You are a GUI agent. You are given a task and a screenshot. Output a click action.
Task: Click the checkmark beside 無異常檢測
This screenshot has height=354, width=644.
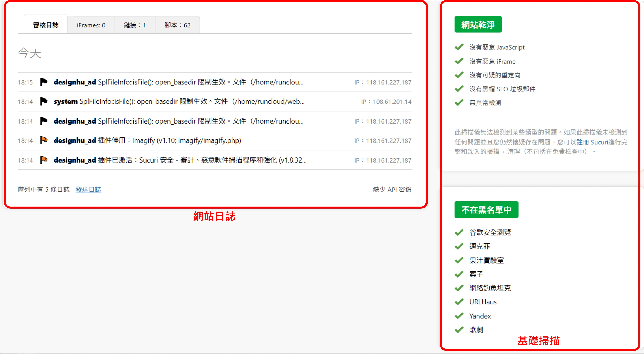pyautogui.click(x=459, y=102)
